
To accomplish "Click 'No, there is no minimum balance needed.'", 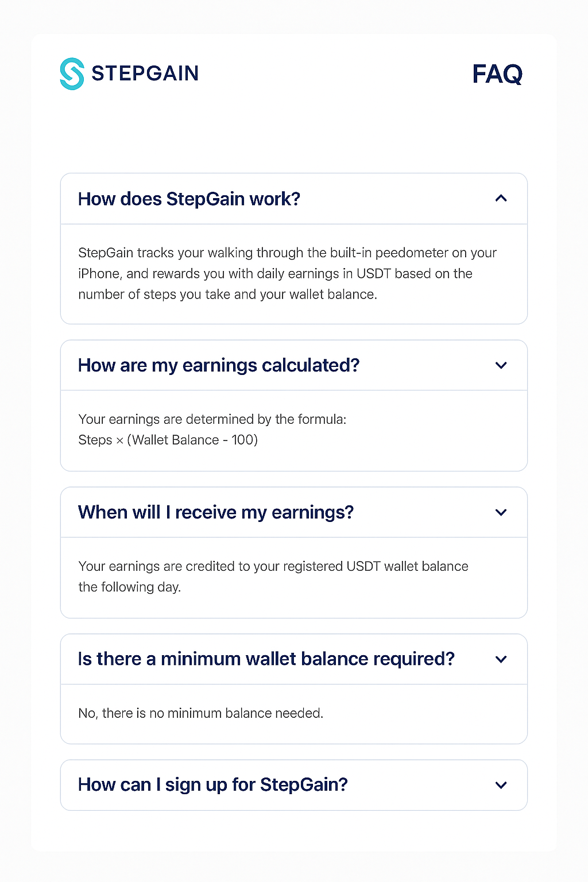I will (x=200, y=713).
